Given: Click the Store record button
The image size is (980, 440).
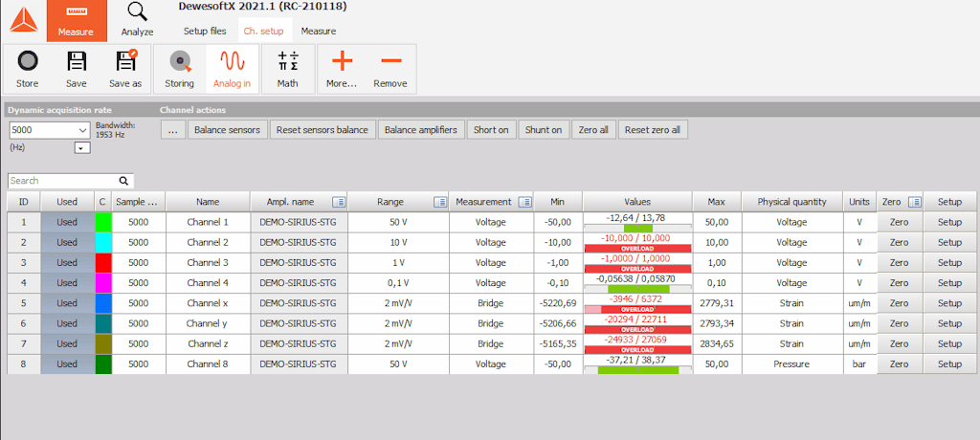Looking at the screenshot, I should point(27,61).
